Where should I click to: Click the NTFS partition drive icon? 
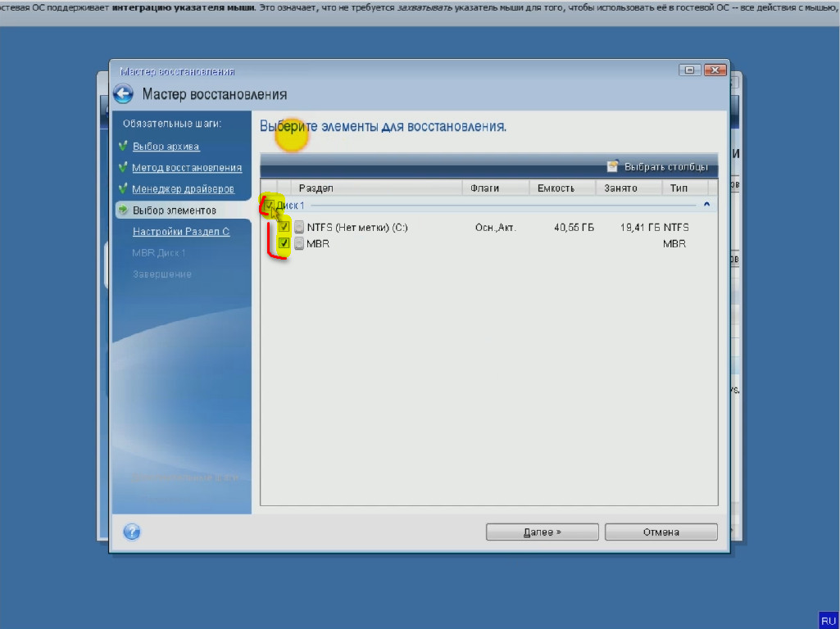pos(299,227)
